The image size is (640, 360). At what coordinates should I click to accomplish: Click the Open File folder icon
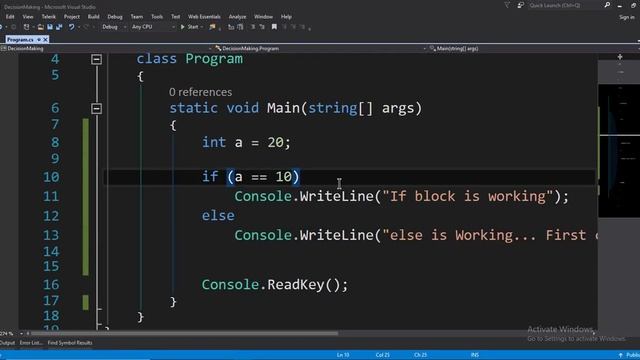pyautogui.click(x=40, y=27)
